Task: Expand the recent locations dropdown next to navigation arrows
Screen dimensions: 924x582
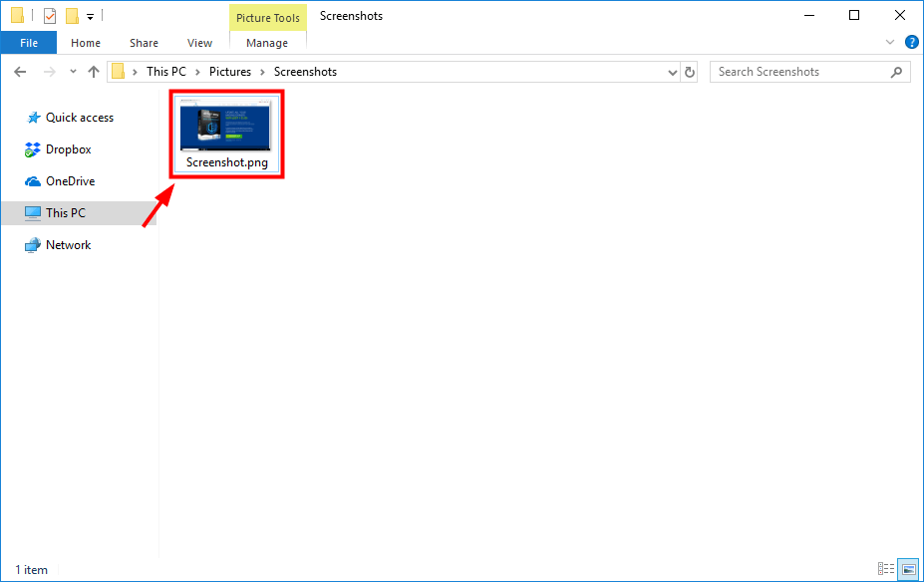Action: pyautogui.click(x=72, y=71)
